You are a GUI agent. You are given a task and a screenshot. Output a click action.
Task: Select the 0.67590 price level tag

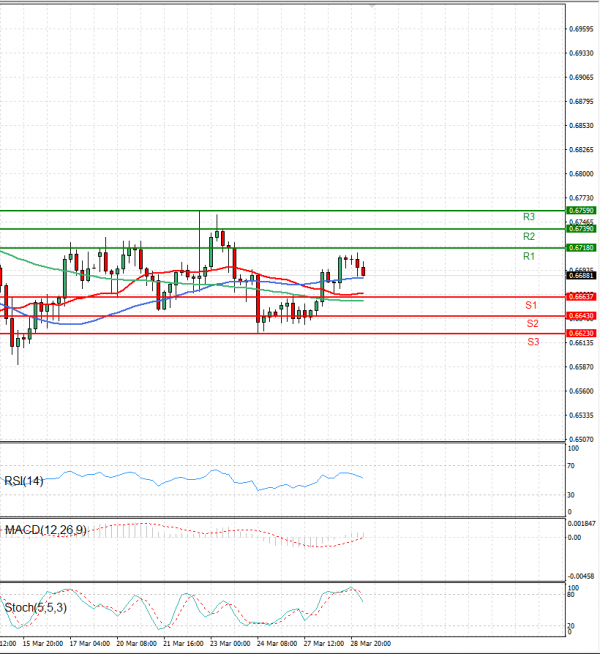581,211
